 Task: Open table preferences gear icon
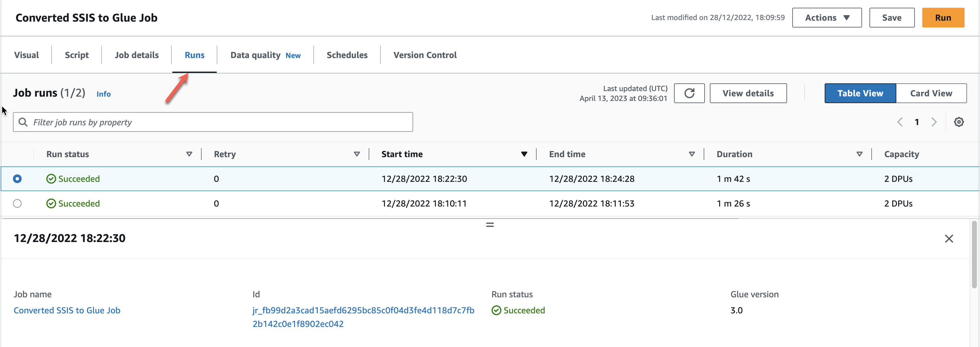(x=959, y=122)
